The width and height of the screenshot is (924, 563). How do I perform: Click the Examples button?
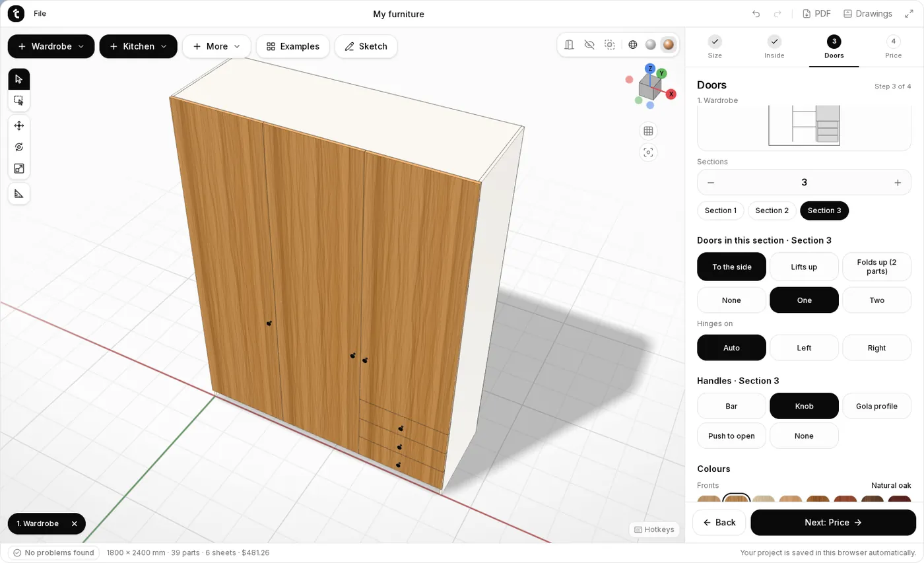293,46
